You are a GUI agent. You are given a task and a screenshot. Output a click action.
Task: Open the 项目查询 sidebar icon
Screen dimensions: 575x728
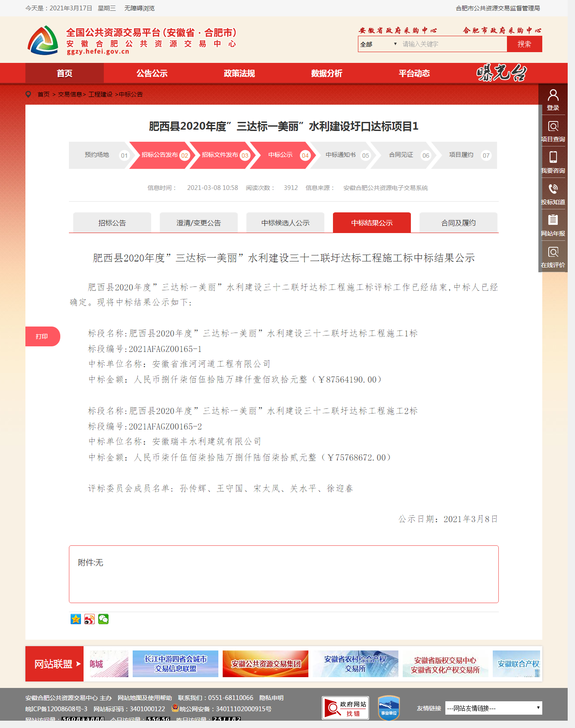coord(553,127)
